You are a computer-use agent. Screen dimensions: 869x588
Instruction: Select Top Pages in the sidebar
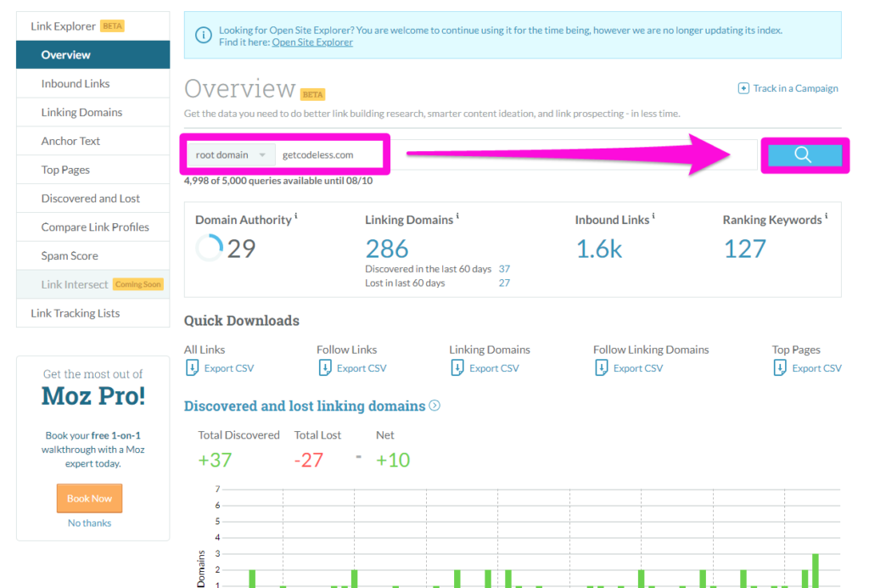tap(93, 171)
